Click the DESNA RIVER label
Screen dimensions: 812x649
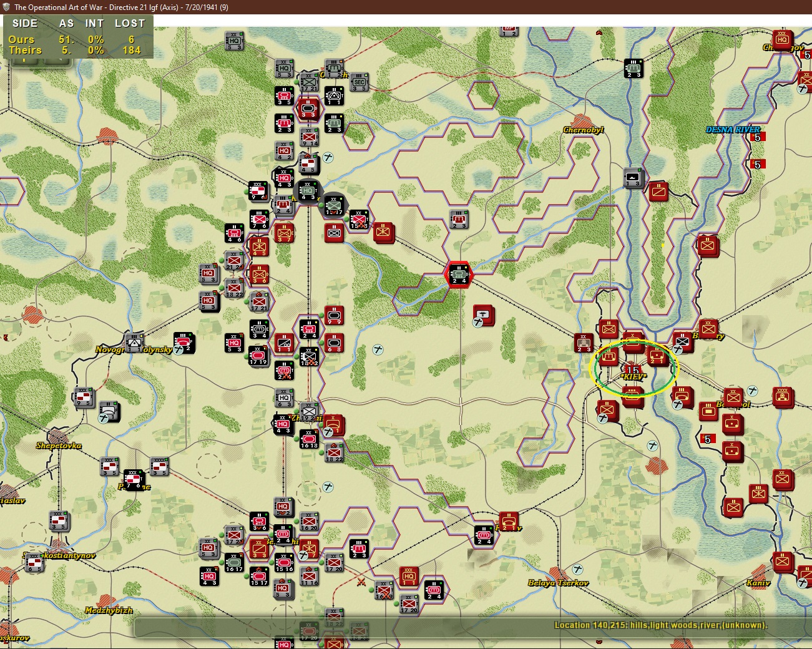click(x=733, y=130)
